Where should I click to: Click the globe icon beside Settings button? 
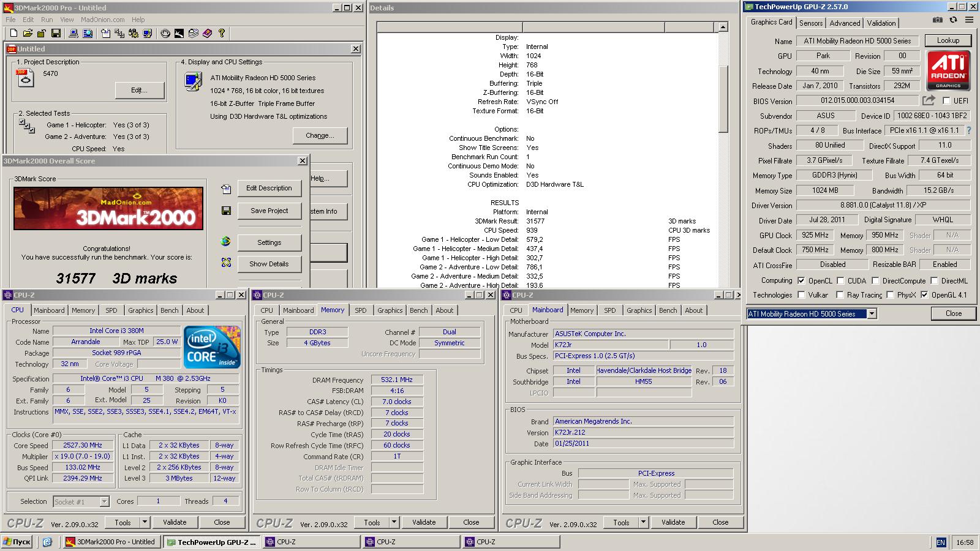[x=226, y=241]
